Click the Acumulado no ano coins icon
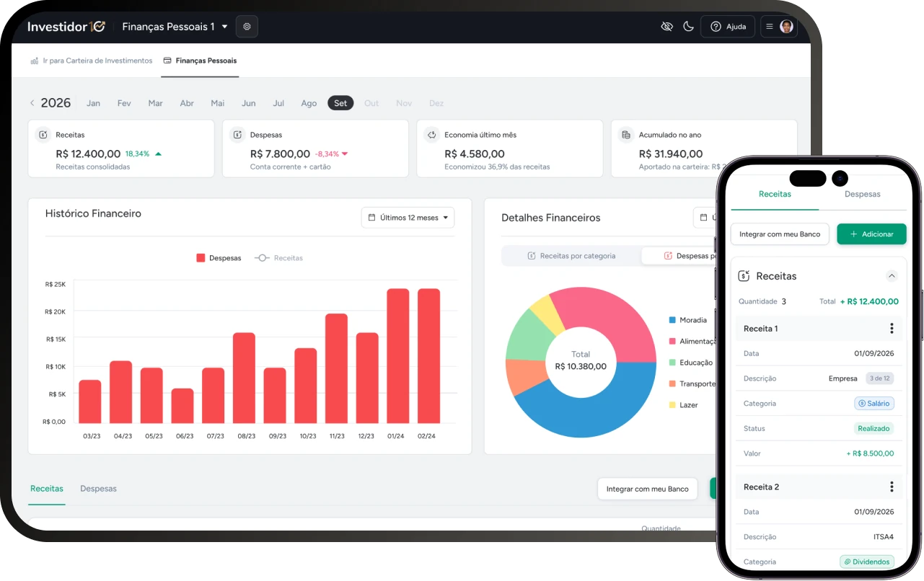 626,135
